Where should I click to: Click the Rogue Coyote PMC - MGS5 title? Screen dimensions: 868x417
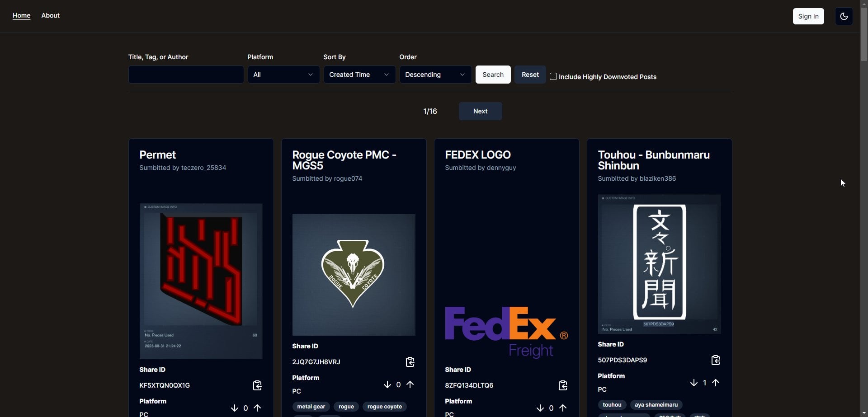tap(344, 160)
